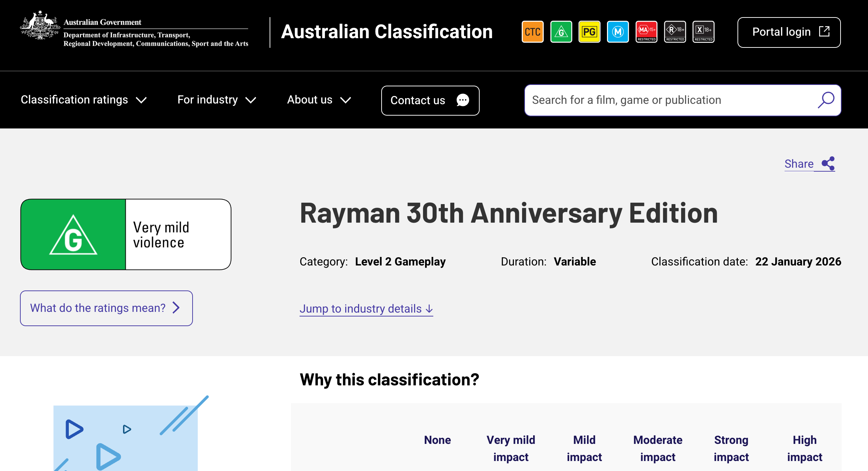Click the blue M rating icon
Viewport: 868px width, 471px height.
point(618,32)
